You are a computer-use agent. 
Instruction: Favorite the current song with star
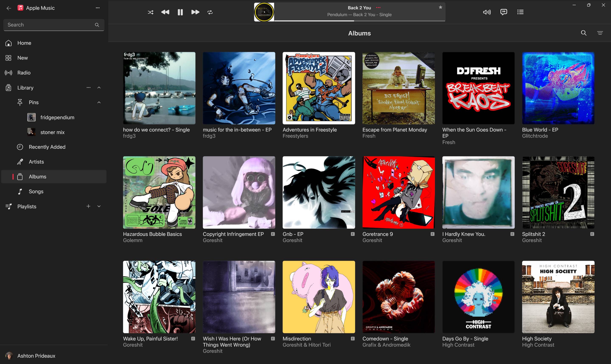pyautogui.click(x=440, y=7)
